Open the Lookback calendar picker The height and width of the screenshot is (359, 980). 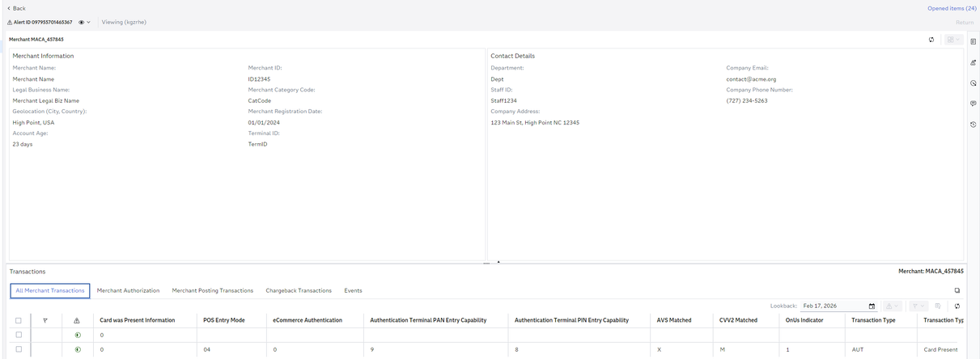coord(872,306)
